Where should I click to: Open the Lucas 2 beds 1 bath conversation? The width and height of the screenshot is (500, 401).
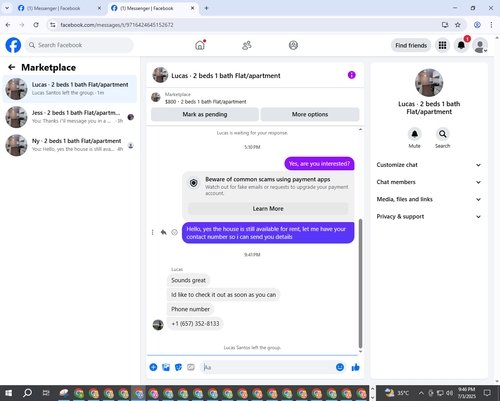[70, 89]
